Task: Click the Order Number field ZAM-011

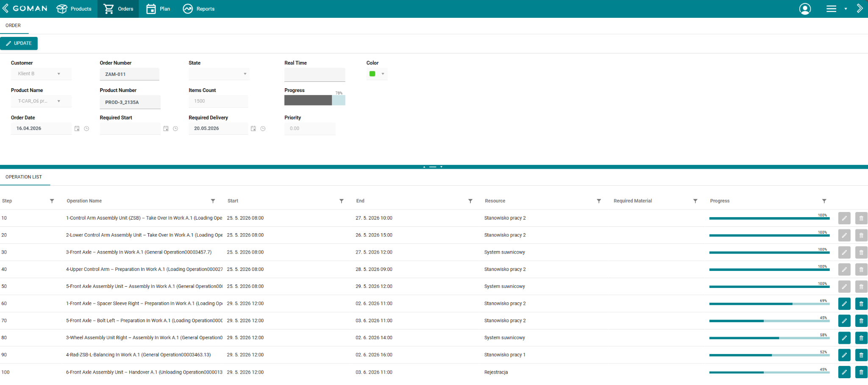Action: click(129, 74)
